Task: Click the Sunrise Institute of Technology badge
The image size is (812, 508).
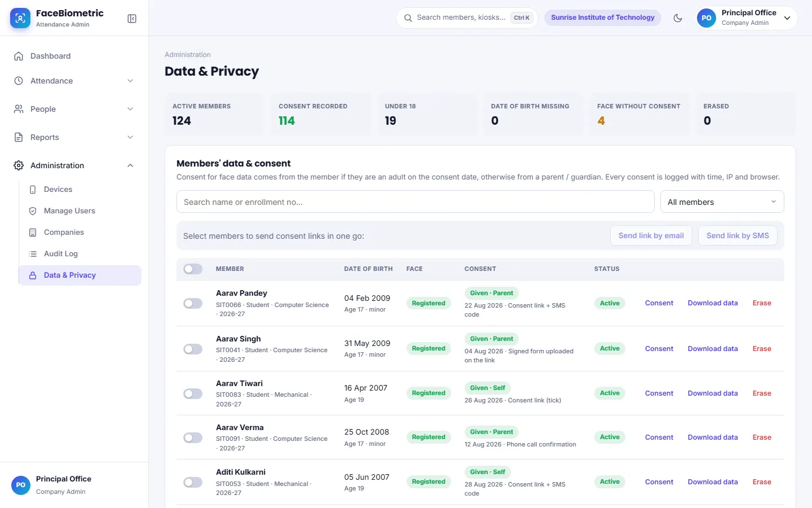Action: pyautogui.click(x=603, y=17)
